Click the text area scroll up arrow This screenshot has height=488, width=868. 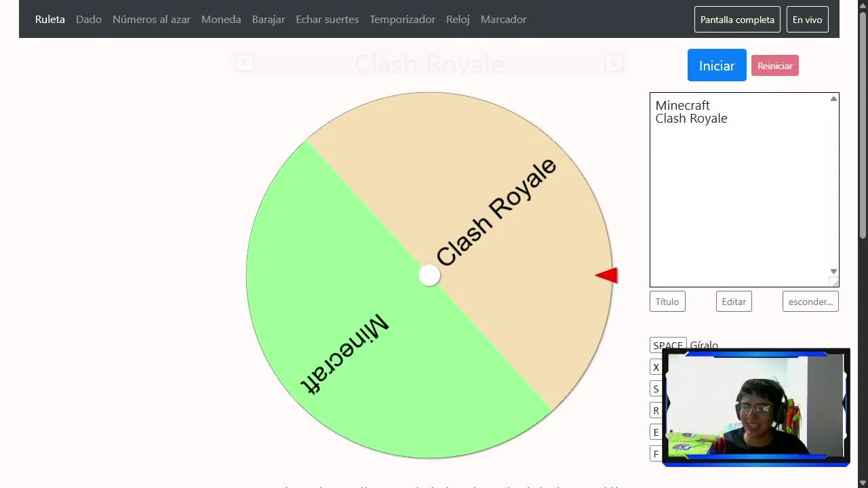tap(833, 99)
